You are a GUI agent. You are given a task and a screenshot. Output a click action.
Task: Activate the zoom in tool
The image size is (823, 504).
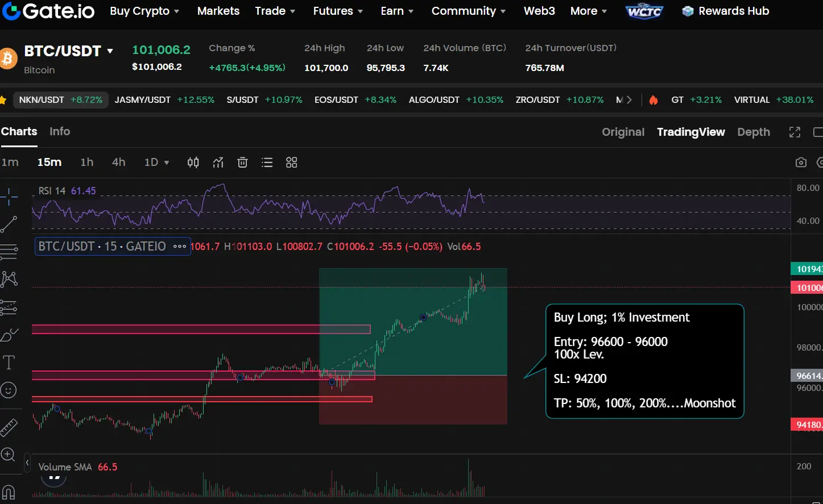(8, 455)
